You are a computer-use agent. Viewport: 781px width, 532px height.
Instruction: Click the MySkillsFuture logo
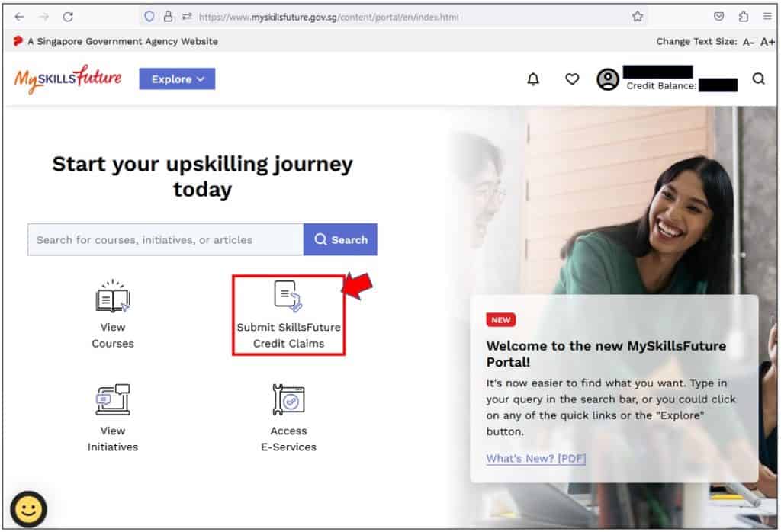tap(68, 79)
